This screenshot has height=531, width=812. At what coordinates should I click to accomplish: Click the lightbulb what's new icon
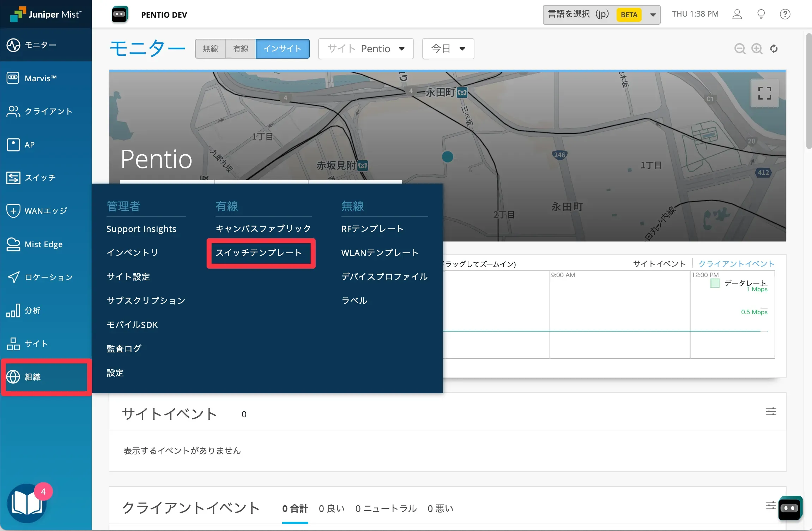761,14
